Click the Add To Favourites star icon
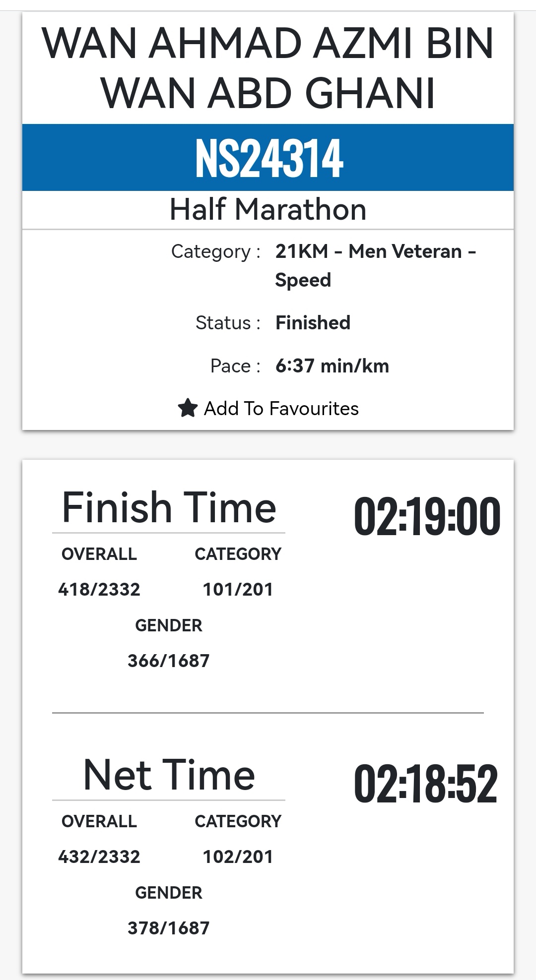 click(x=188, y=408)
